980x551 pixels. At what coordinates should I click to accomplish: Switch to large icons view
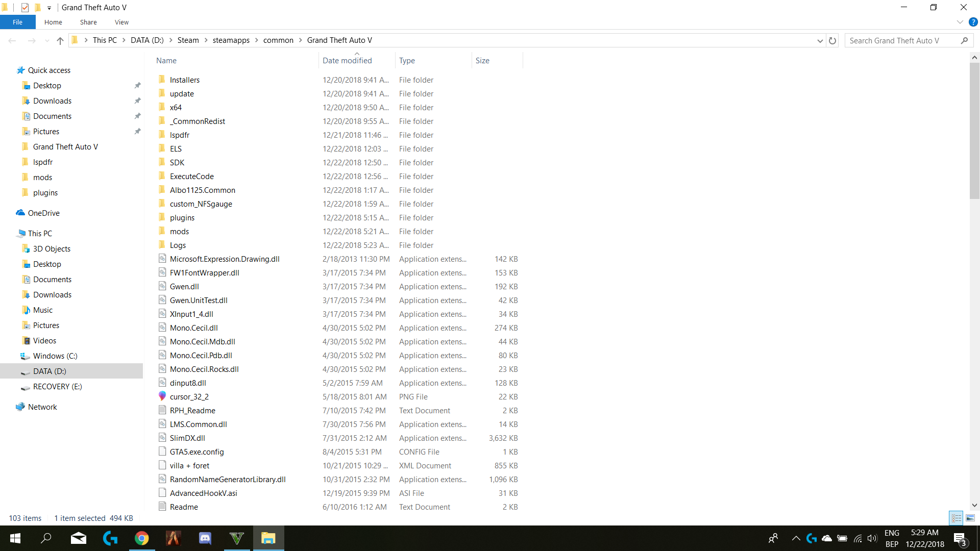point(970,518)
